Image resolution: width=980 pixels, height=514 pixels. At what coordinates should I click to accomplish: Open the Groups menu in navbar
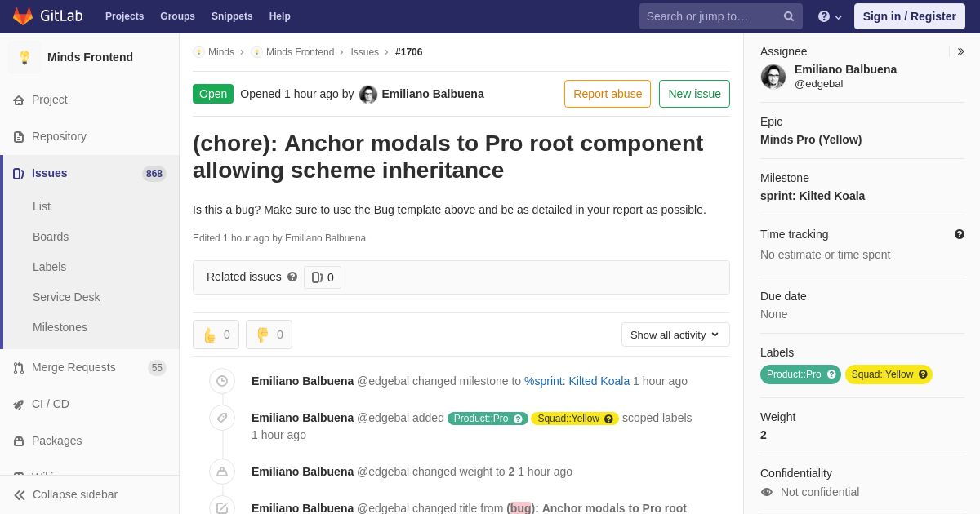click(177, 16)
